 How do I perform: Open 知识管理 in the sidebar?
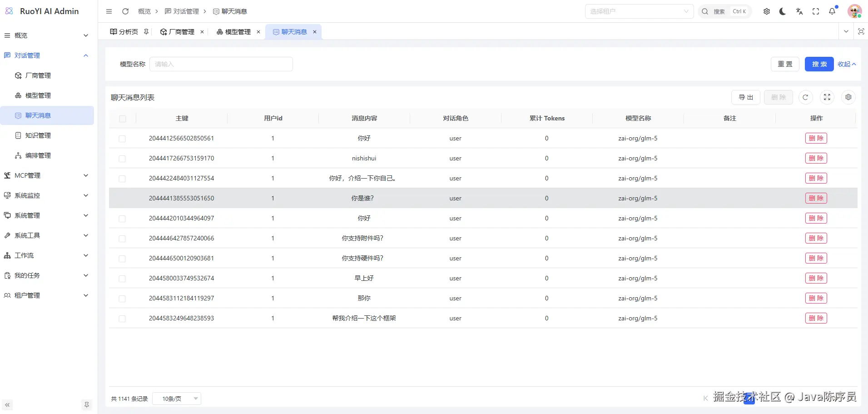(38, 135)
